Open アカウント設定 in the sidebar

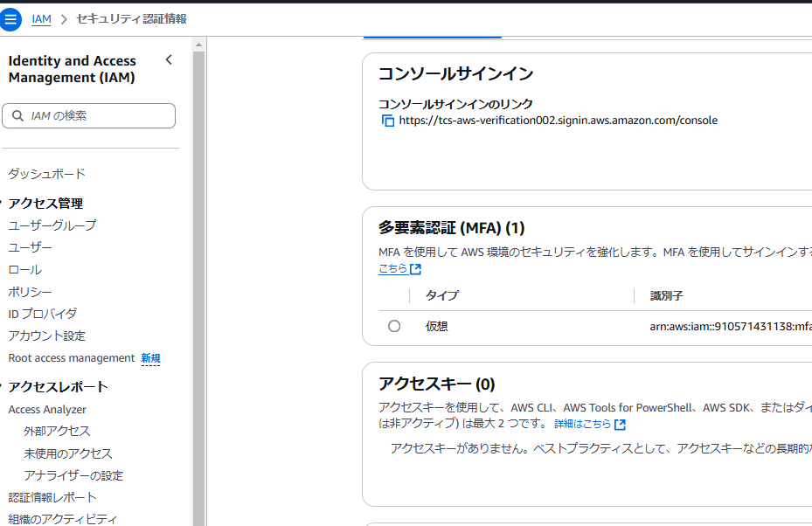[46, 336]
